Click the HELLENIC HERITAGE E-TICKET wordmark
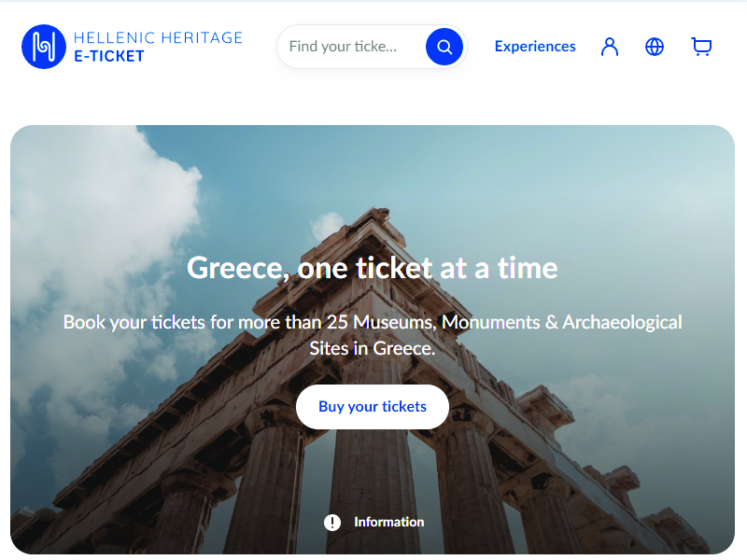The image size is (747, 560). click(x=157, y=47)
